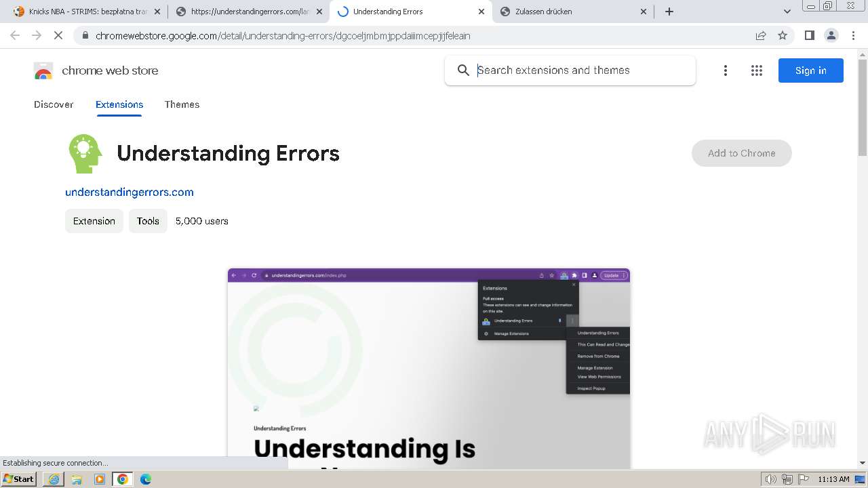Open the side panel icon

809,35
